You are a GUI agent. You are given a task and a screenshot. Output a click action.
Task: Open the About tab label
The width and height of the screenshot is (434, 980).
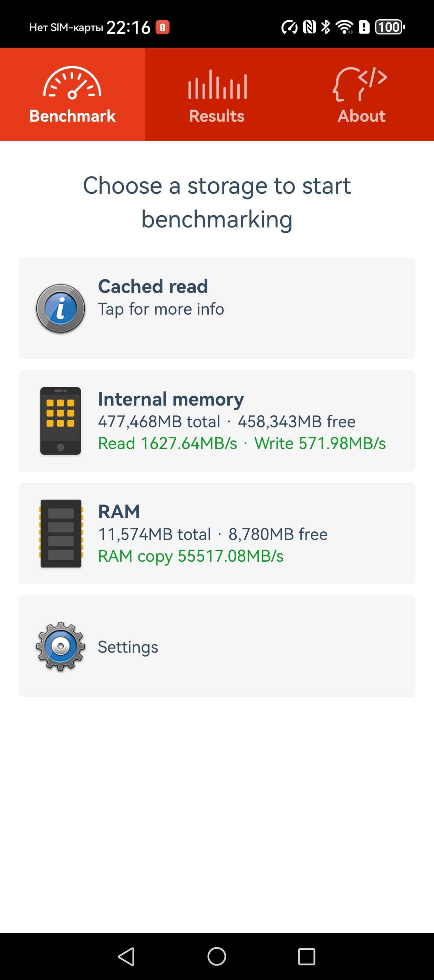point(362,116)
